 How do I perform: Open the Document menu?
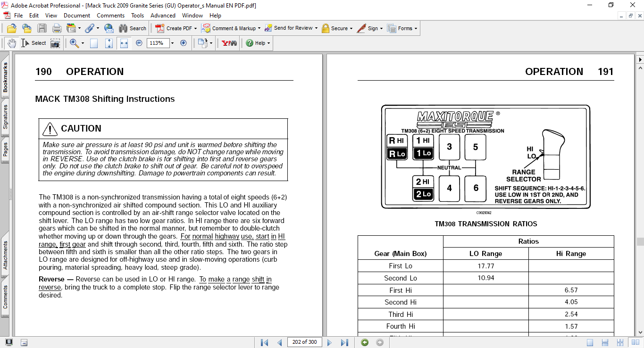[76, 16]
